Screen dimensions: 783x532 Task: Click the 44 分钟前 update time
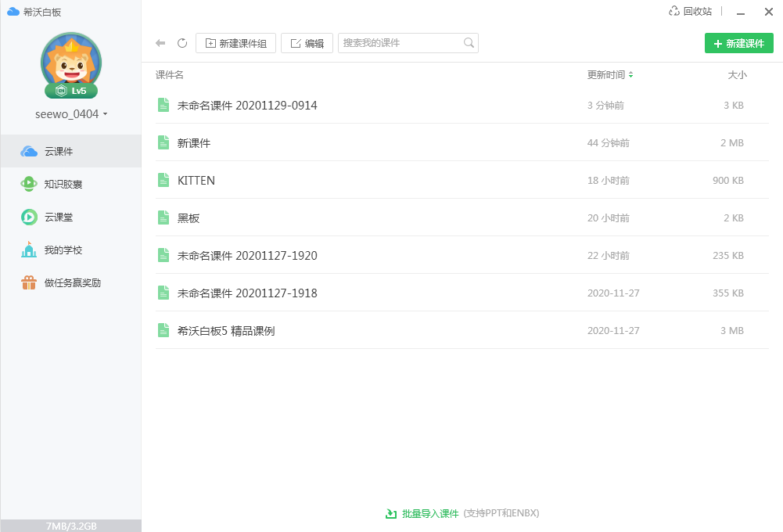(x=609, y=143)
